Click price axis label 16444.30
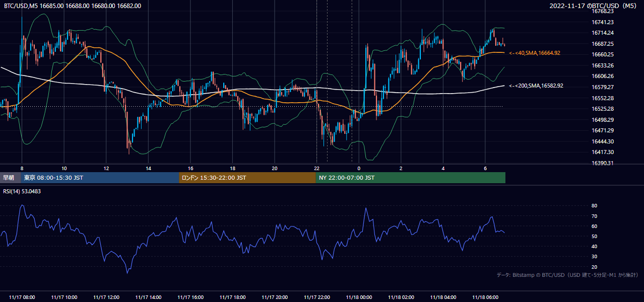This screenshot has width=644, height=302. pyautogui.click(x=603, y=141)
